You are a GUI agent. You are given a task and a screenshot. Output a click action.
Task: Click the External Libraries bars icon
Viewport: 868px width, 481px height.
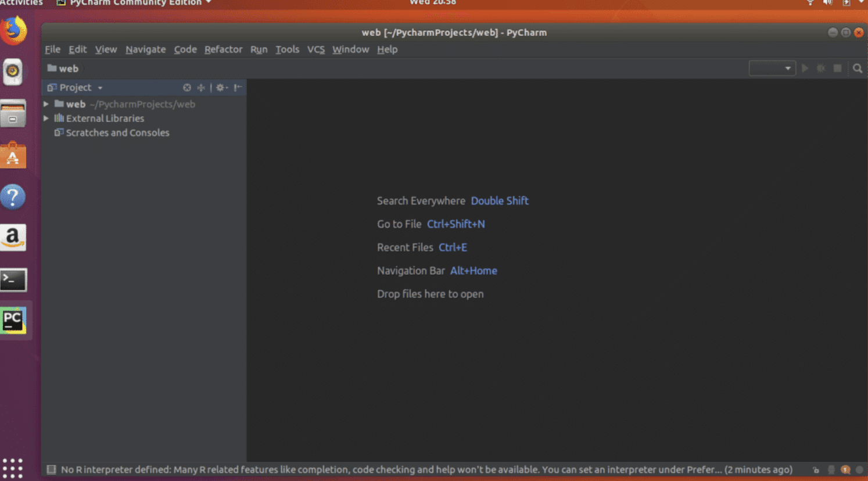(59, 118)
